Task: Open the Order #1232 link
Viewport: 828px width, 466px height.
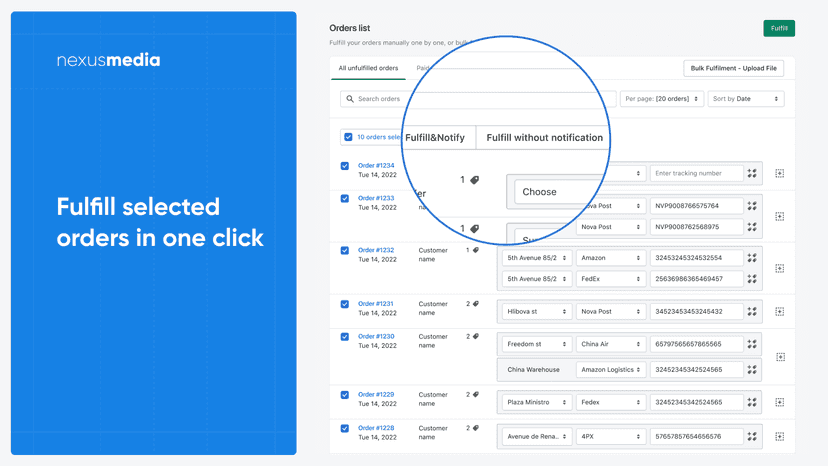Action: pos(376,250)
